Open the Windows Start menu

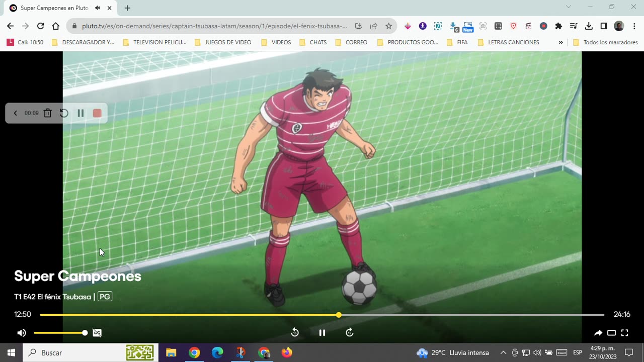[11, 352]
